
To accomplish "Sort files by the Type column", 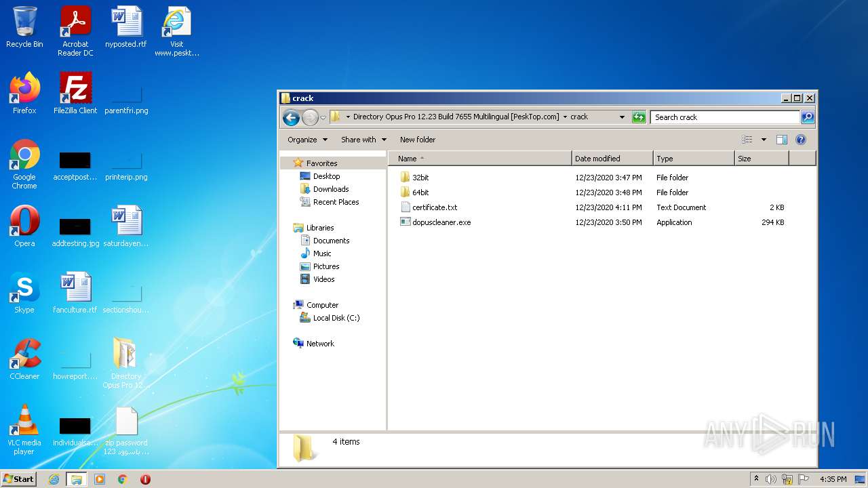I will click(x=694, y=159).
